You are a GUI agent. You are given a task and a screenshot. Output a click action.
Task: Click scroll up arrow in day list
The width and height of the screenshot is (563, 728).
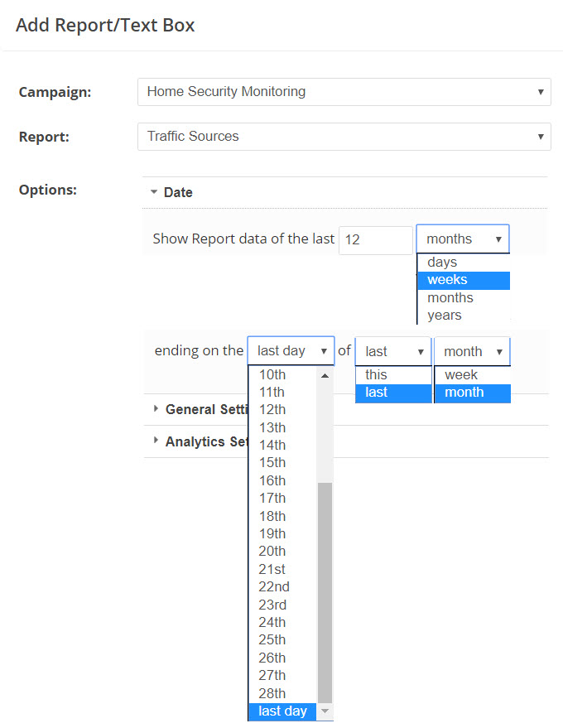325,376
